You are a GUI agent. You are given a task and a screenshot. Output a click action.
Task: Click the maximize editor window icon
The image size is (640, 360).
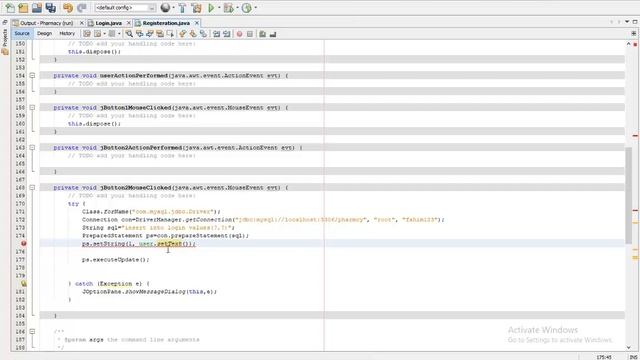click(x=635, y=22)
